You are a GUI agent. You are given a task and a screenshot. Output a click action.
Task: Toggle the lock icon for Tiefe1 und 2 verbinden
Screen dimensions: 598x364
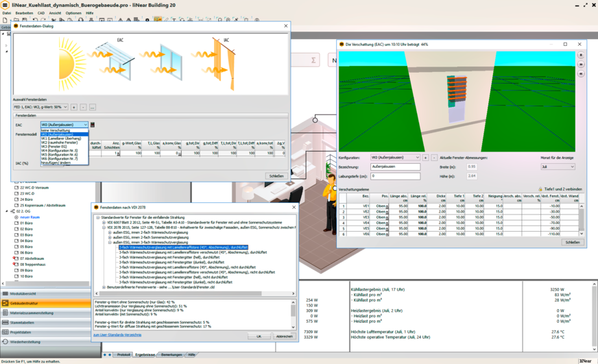pos(540,189)
